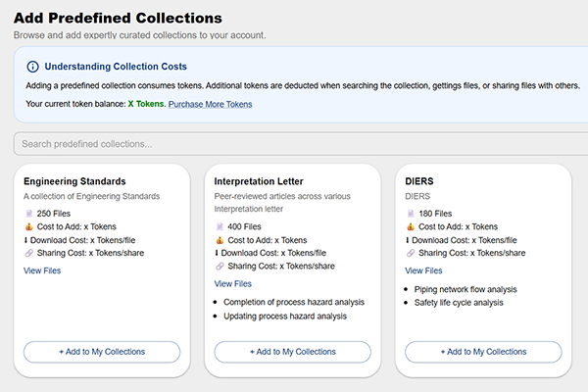Click the files icon in DIERS card
This screenshot has height=392, width=588.
pyautogui.click(x=410, y=214)
